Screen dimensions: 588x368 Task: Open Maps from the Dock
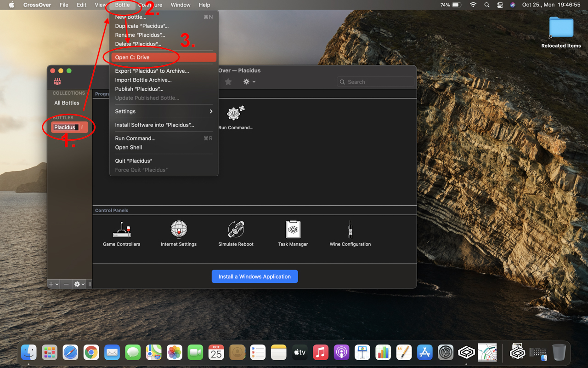(154, 353)
